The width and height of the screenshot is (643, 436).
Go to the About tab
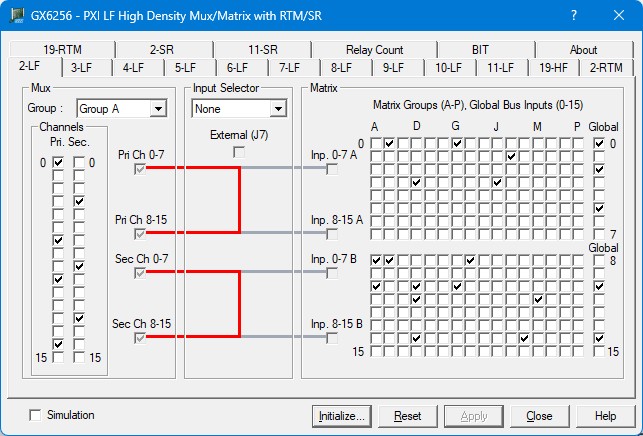pyautogui.click(x=583, y=49)
